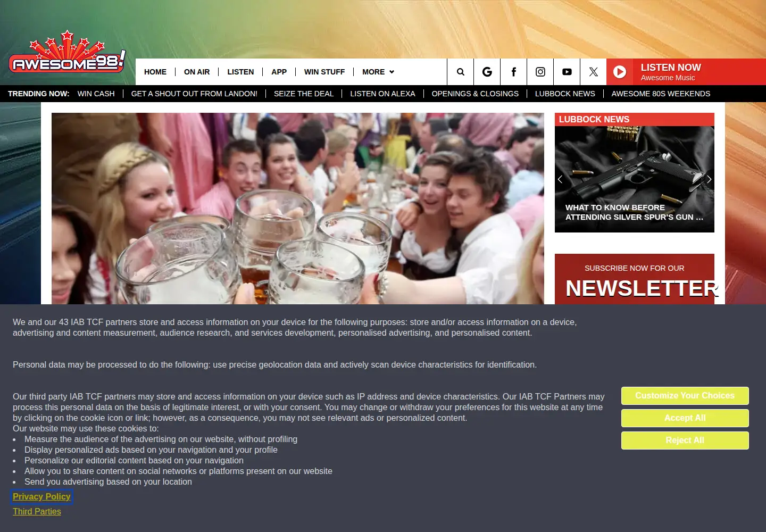Open the WIN STUFF menu
This screenshot has height=532, width=766.
[324, 72]
